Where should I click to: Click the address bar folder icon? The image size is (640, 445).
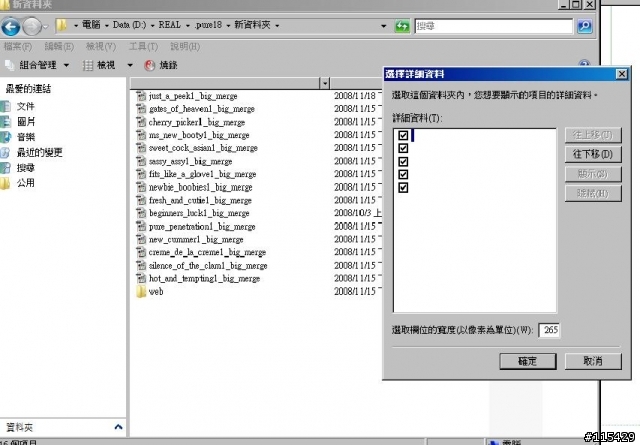click(x=62, y=25)
